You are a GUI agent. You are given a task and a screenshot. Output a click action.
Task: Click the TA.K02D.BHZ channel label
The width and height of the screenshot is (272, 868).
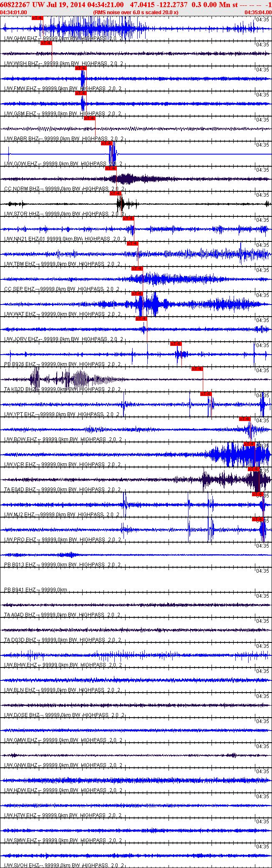[20, 389]
